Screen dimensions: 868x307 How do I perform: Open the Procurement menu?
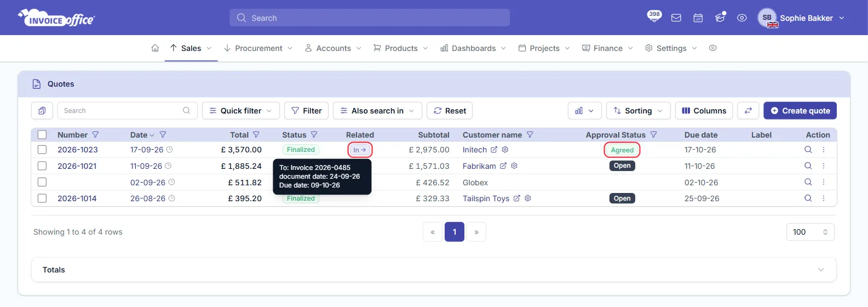pyautogui.click(x=258, y=48)
